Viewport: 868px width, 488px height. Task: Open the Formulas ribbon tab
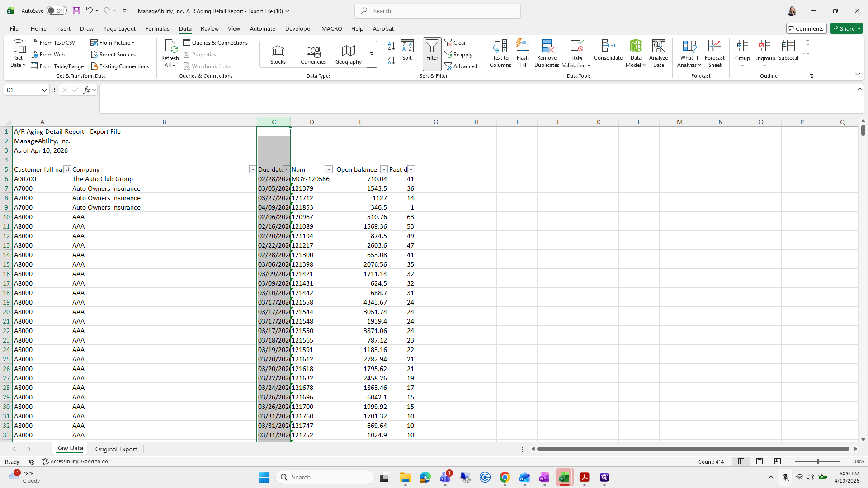pos(157,28)
